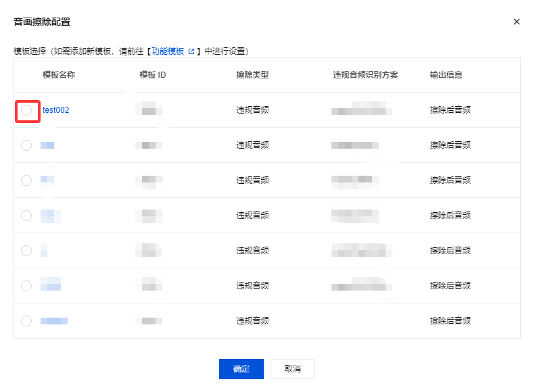The image size is (533, 392).
Task: Click the 模板 ID column header
Action: pyautogui.click(x=152, y=75)
